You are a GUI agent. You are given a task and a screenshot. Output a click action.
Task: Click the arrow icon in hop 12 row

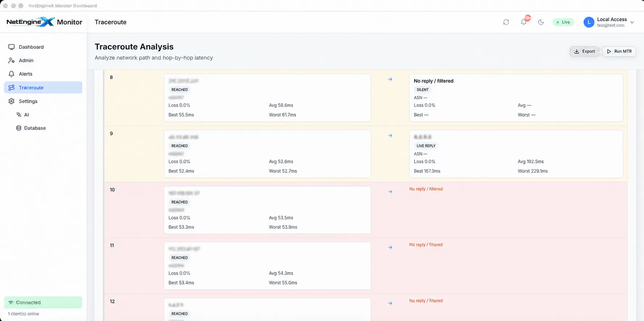click(x=390, y=303)
